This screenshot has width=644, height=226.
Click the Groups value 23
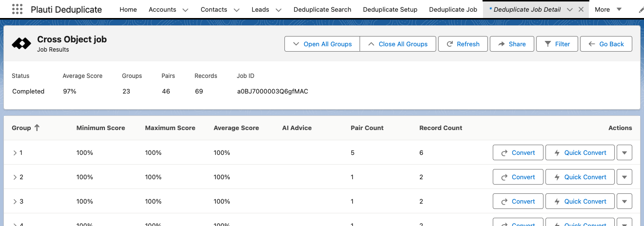pyautogui.click(x=126, y=91)
